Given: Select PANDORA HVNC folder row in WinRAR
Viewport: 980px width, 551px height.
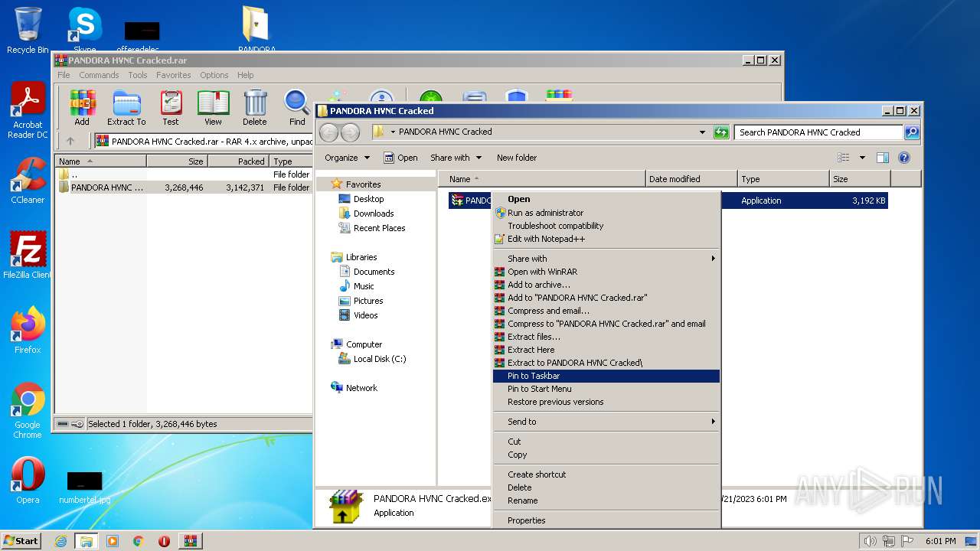Looking at the screenshot, I should pos(184,187).
